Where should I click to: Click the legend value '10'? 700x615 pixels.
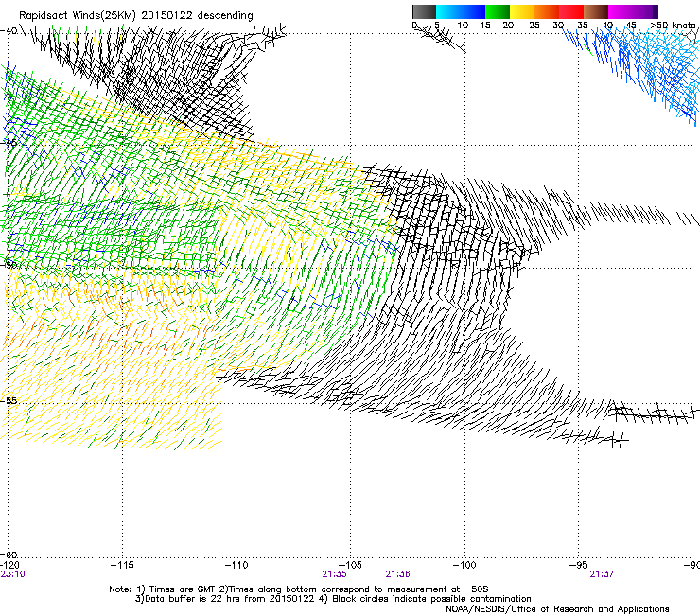(463, 25)
